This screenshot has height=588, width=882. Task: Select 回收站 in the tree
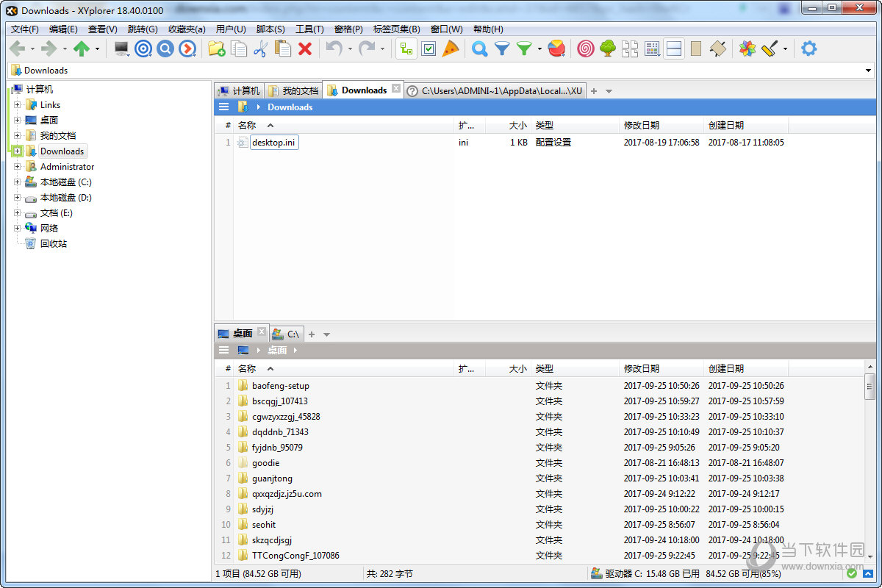pos(53,244)
